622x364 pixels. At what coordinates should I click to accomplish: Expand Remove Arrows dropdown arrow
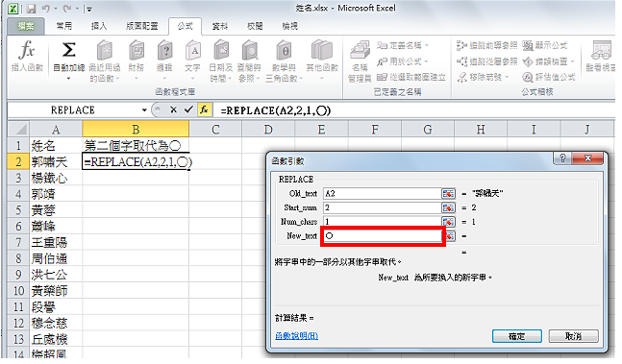pos(507,77)
